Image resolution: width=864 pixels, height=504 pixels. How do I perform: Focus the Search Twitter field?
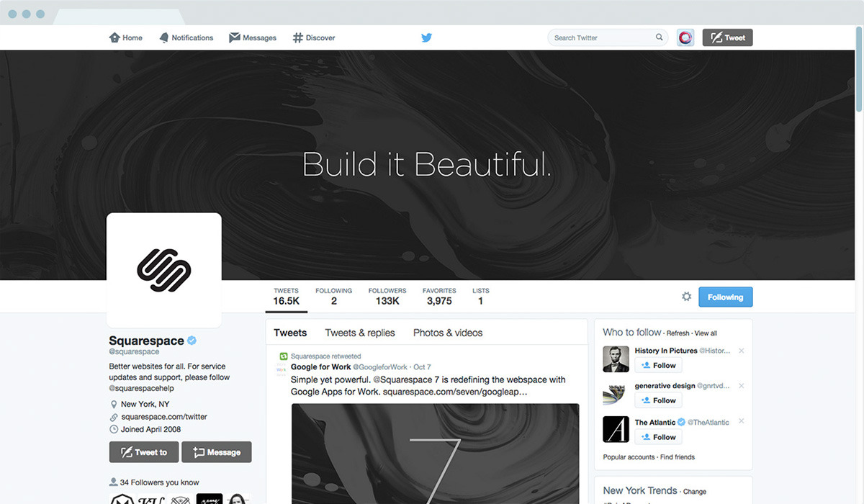(608, 37)
